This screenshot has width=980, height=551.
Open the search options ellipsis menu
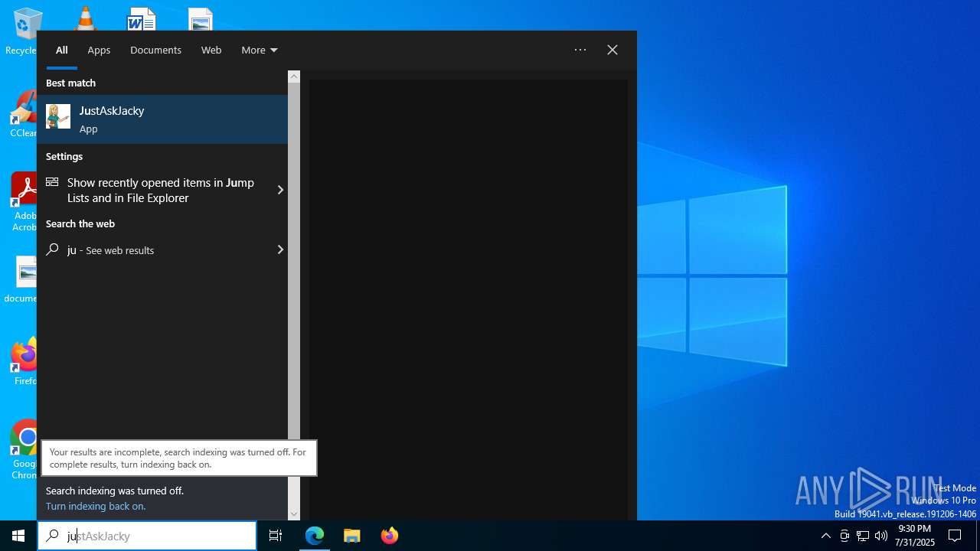tap(580, 50)
